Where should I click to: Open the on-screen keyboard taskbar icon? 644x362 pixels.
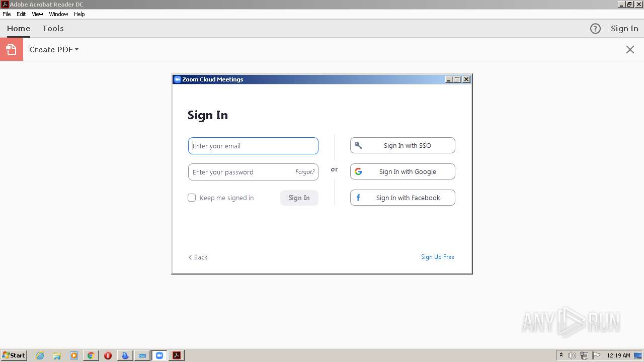[142, 355]
